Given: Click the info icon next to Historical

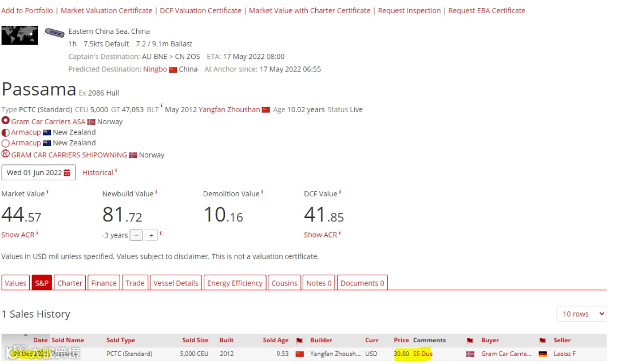Looking at the screenshot, I should click(116, 171).
